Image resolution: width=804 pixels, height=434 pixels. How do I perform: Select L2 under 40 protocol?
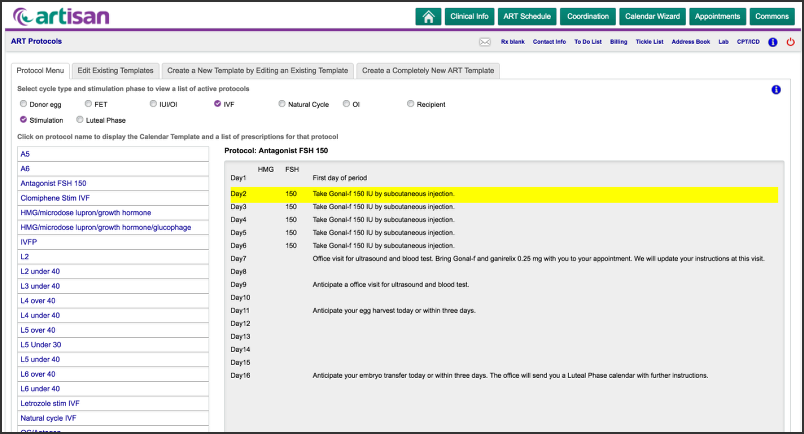113,271
